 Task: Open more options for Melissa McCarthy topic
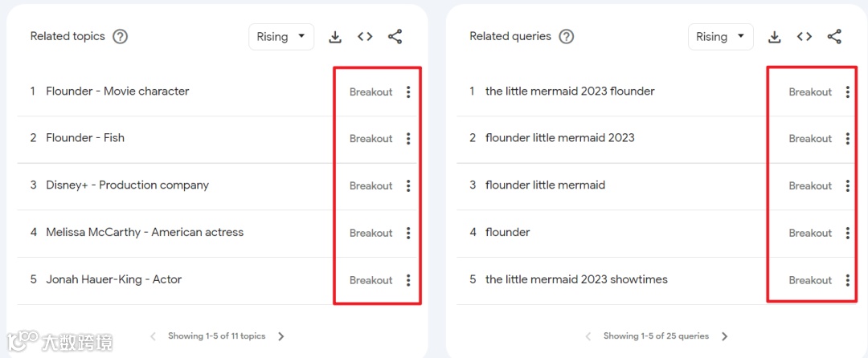(x=408, y=233)
